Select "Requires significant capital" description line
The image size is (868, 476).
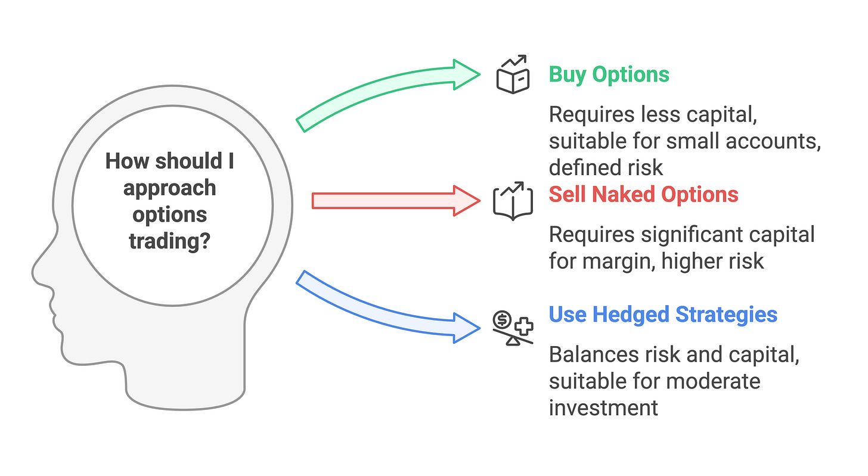pyautogui.click(x=681, y=234)
